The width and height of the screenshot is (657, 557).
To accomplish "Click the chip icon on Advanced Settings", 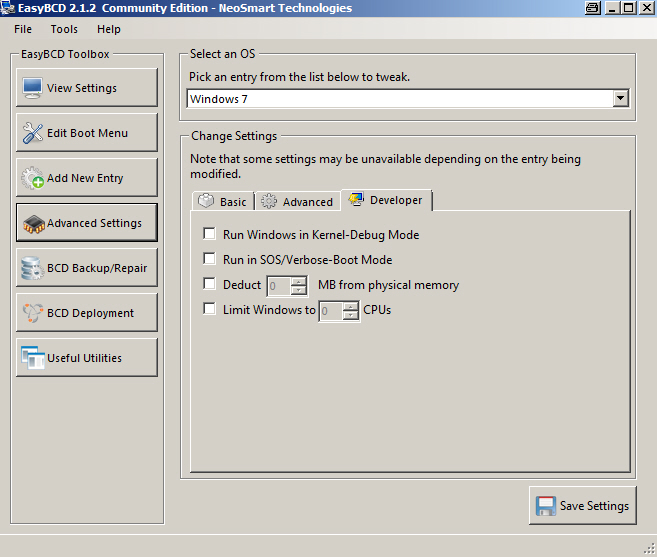I will 34,224.
